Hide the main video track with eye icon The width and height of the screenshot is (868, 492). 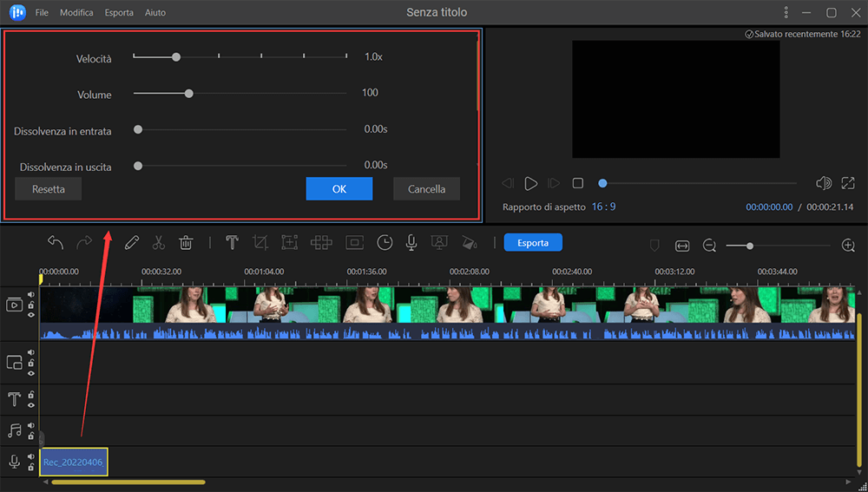tap(31, 315)
